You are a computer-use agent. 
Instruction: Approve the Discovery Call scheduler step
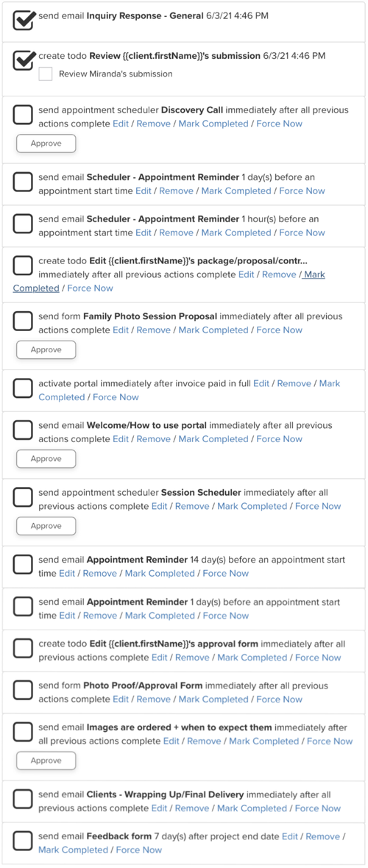[x=46, y=143]
